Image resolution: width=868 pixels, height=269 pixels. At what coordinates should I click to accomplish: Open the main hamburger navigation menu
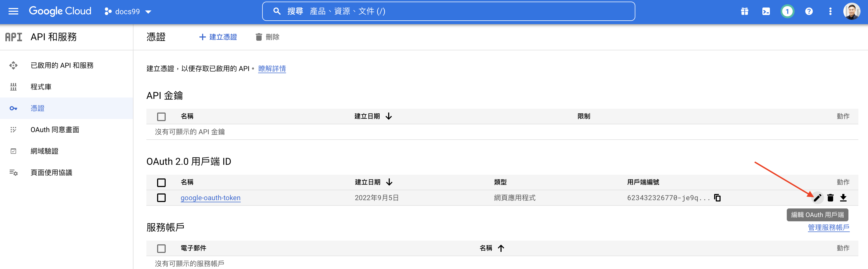13,12
